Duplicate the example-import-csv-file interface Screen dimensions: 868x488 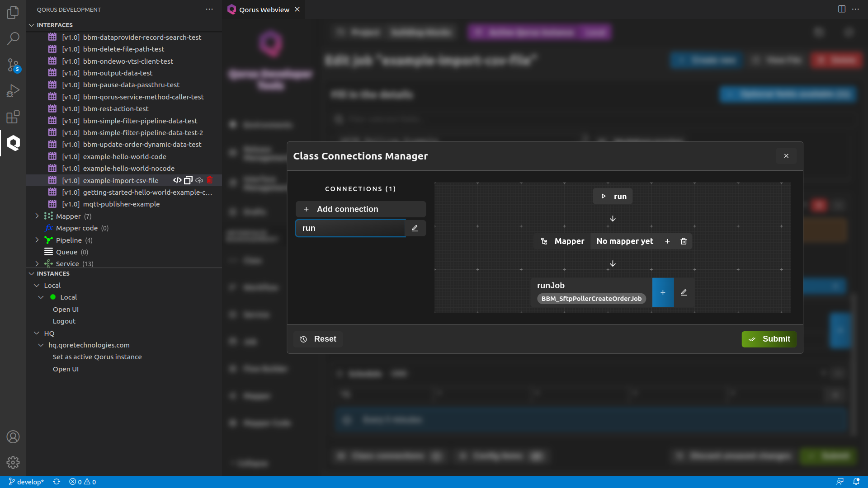[189, 180]
